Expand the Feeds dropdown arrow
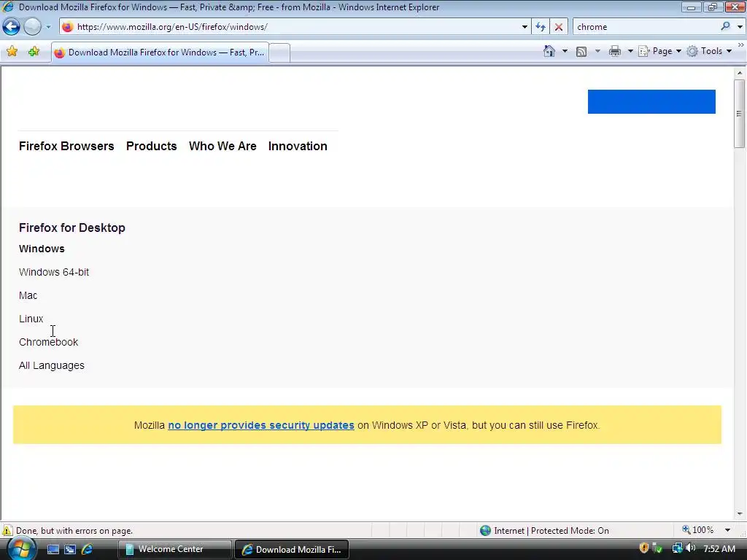 (x=597, y=51)
